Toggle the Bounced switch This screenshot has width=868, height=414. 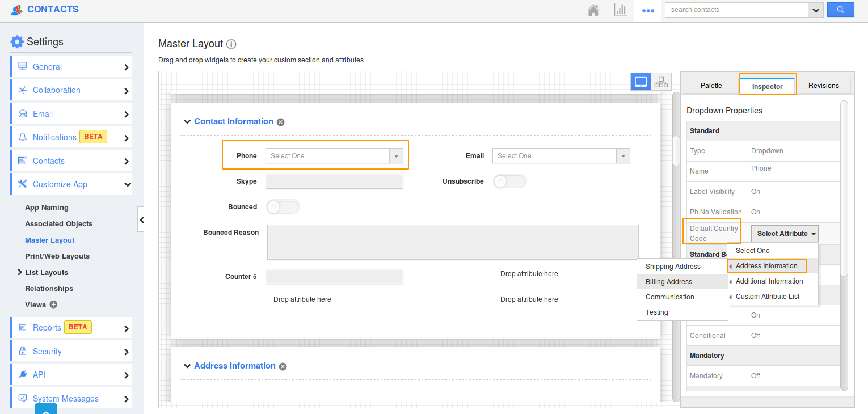(x=282, y=207)
